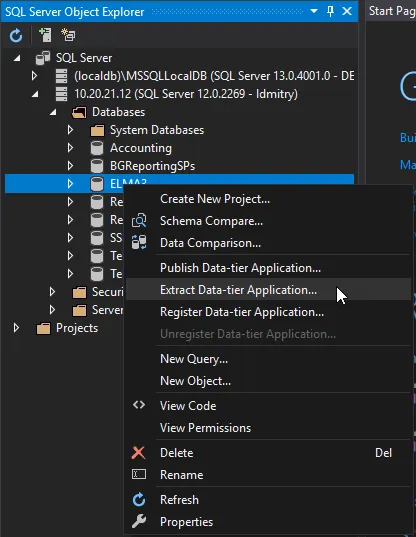
Task: Click the Security folder icon
Action: pyautogui.click(x=79, y=292)
